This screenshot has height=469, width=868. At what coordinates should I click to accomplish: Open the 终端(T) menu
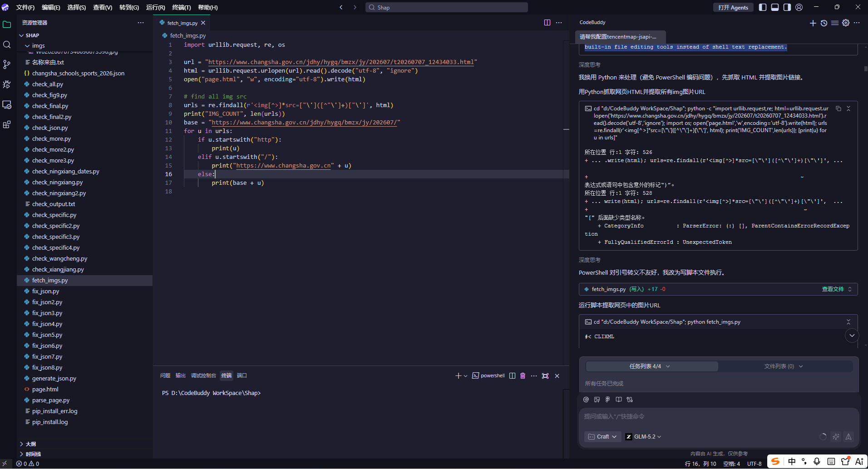click(x=182, y=7)
